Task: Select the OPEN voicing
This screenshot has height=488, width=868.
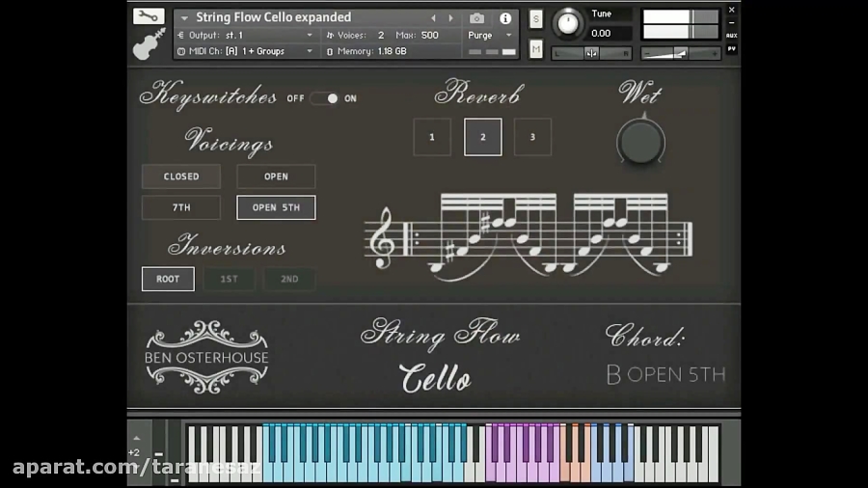Action: 276,176
